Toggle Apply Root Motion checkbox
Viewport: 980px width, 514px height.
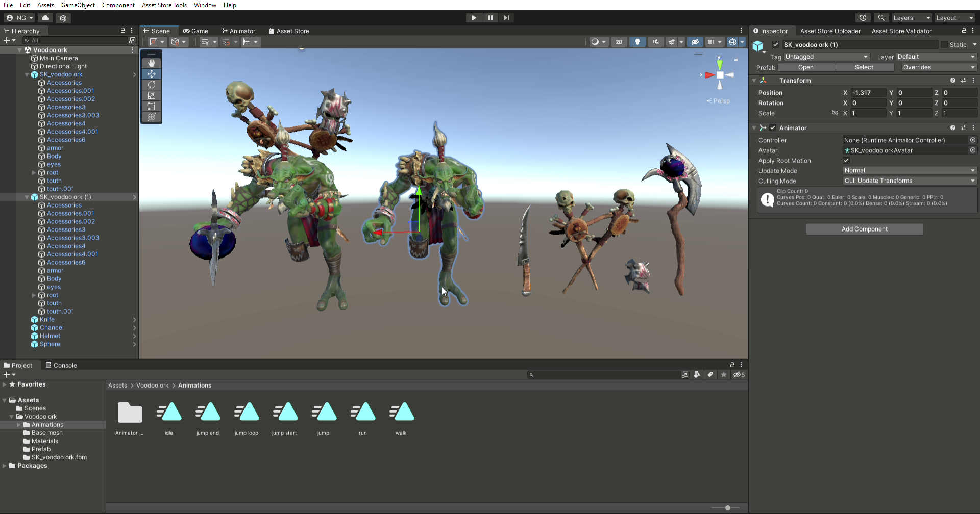tap(846, 161)
